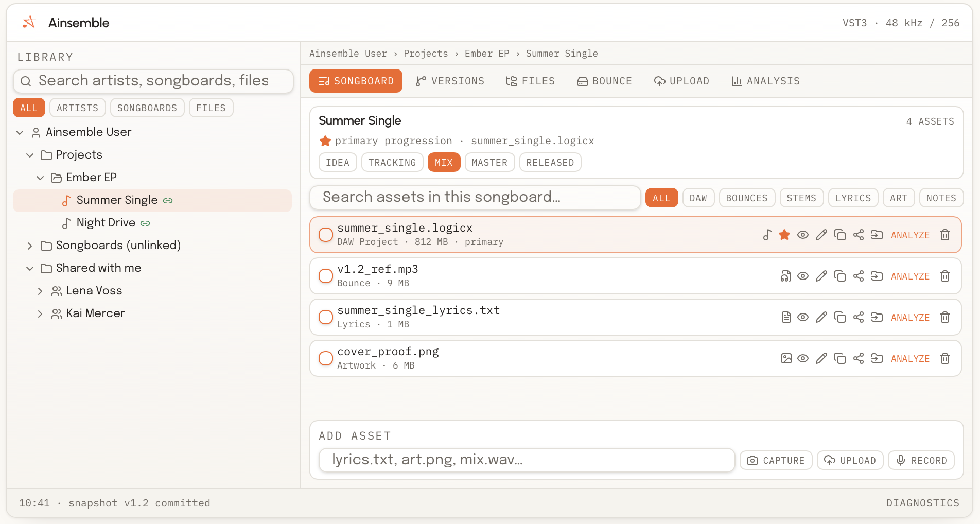Select the v1.2_ref.mp3 radio circle
This screenshot has height=524, width=980.
click(x=326, y=276)
